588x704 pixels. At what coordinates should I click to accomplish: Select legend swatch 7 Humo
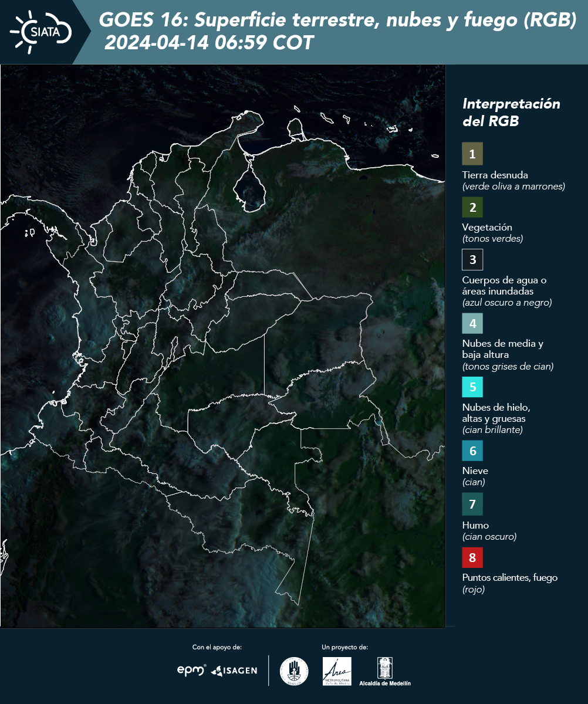click(472, 504)
